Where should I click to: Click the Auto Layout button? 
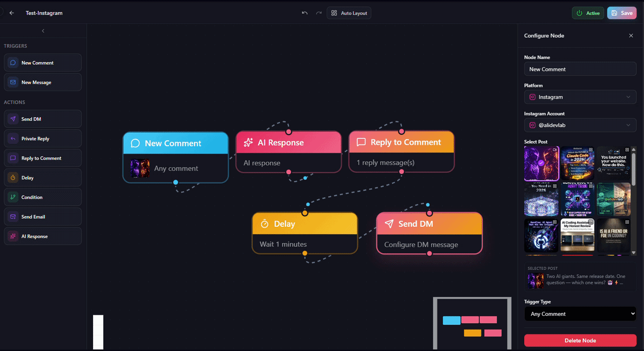pyautogui.click(x=349, y=13)
